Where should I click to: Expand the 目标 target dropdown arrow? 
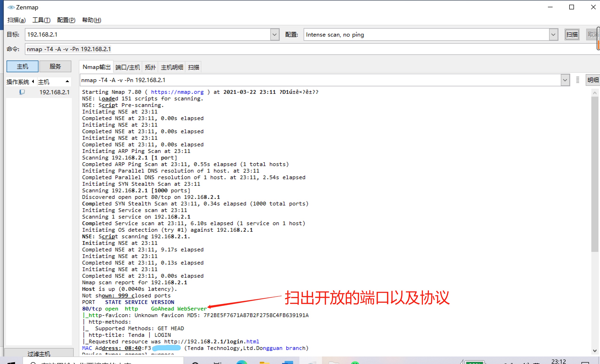[275, 34]
